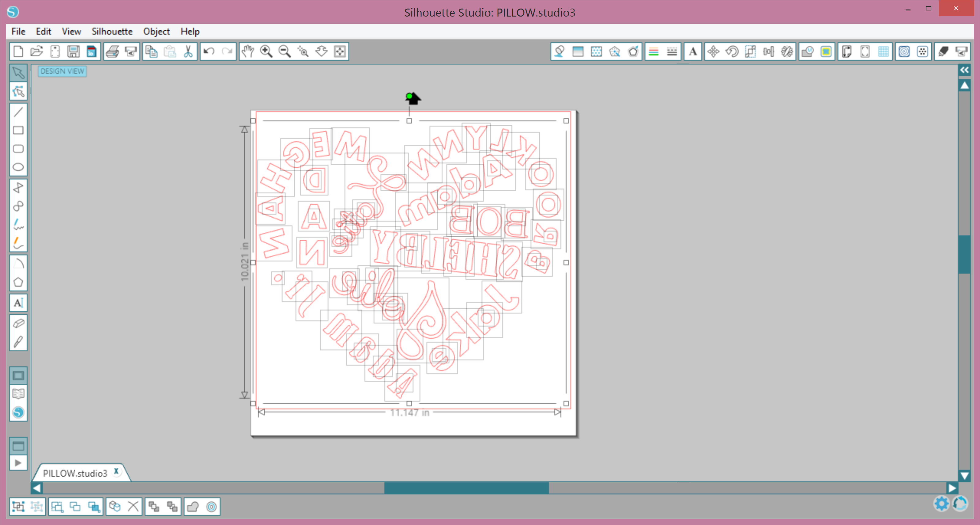Image resolution: width=980 pixels, height=525 pixels.
Task: Open the Library book icon
Action: point(18,394)
